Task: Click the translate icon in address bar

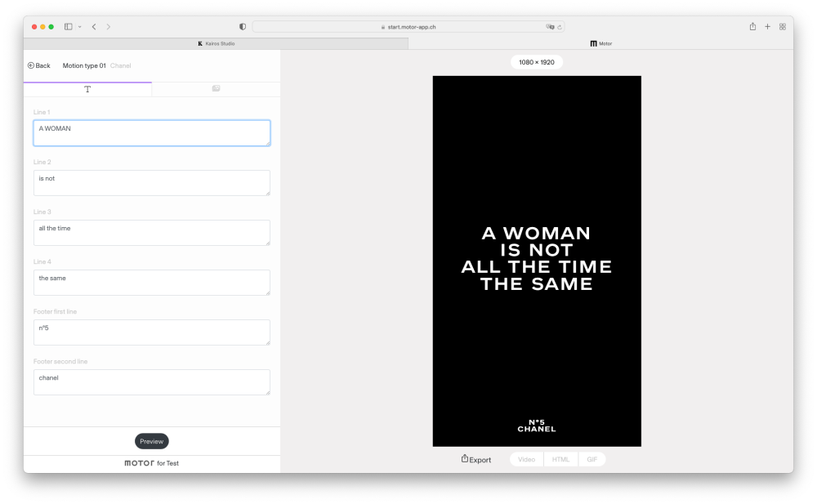Action: (550, 27)
